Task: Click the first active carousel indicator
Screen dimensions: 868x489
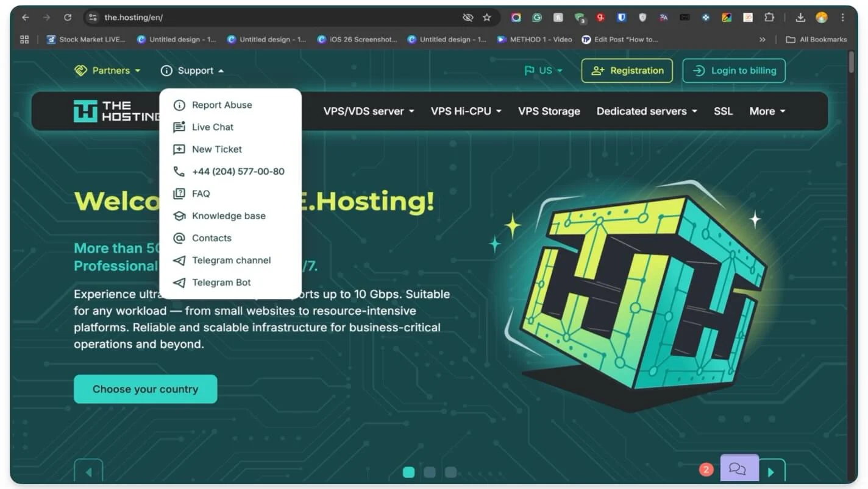Action: 409,472
